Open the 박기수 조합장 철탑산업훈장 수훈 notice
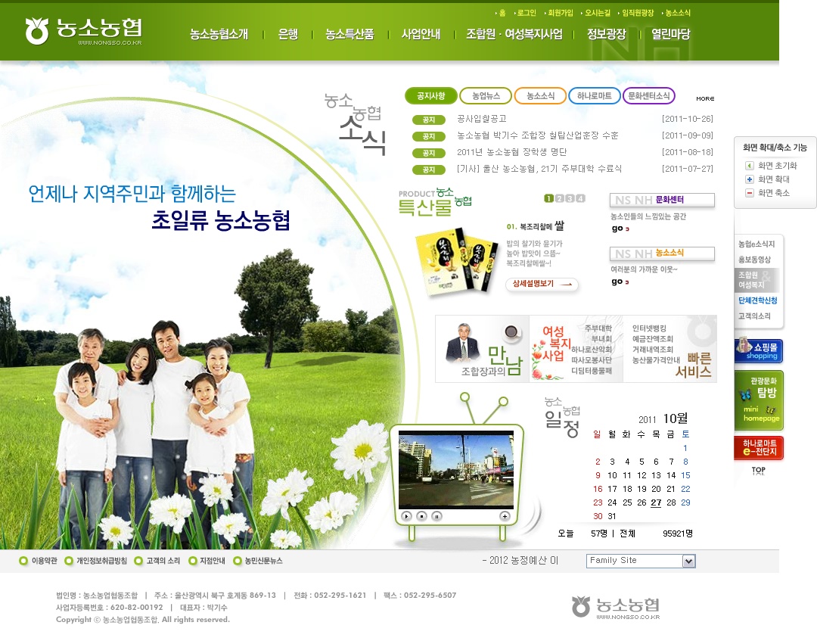Viewport: 817px width, 644px height. (x=537, y=135)
